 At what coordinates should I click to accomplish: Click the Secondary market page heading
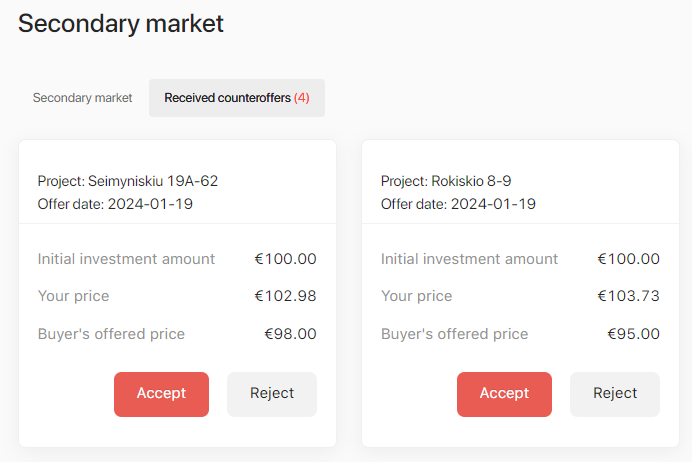coord(121,23)
